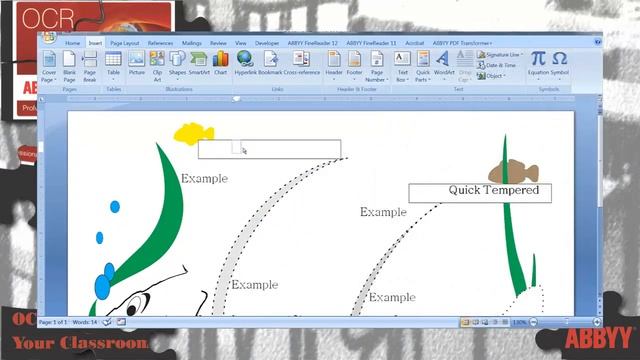The width and height of the screenshot is (640, 360).
Task: Open the References tab
Action: pyautogui.click(x=160, y=43)
